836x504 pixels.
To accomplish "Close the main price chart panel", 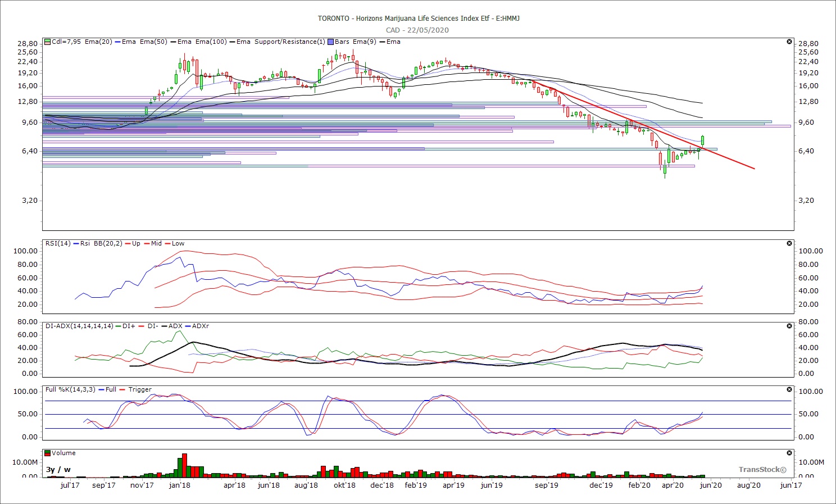I will point(789,42).
